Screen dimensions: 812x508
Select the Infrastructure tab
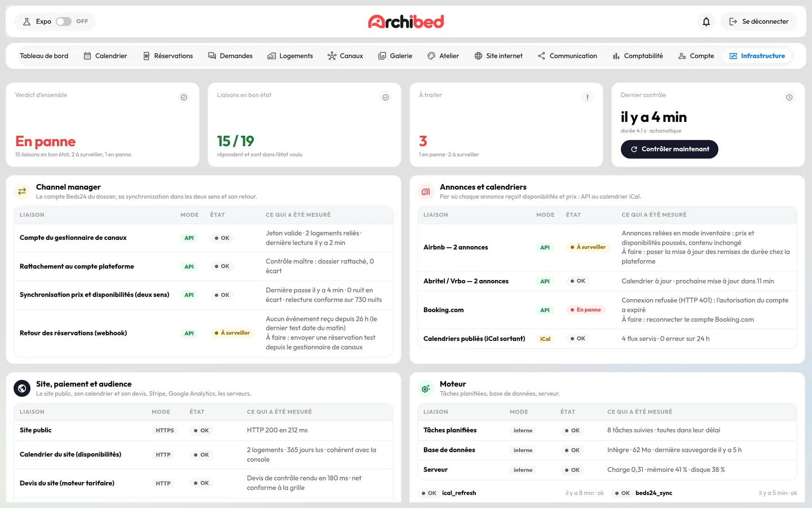(757, 56)
